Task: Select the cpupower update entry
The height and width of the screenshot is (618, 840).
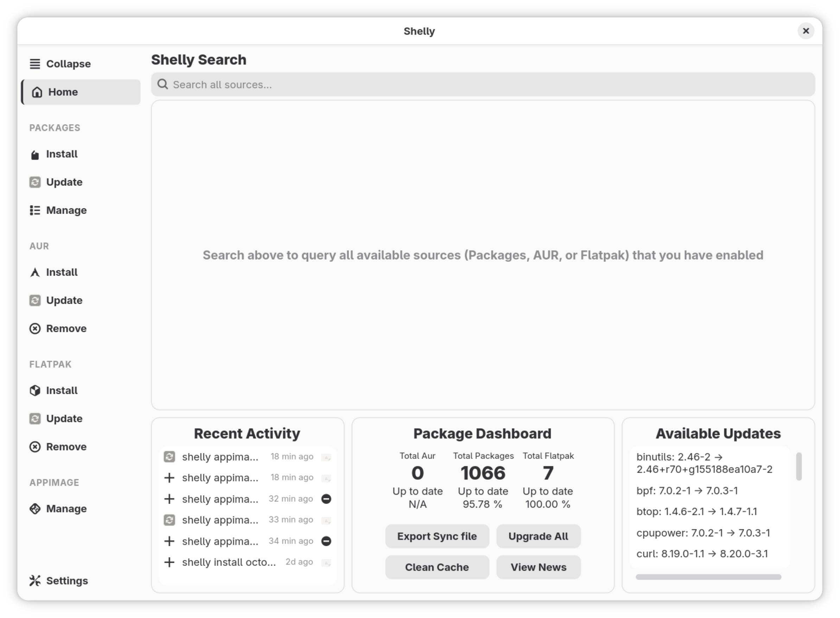Action: [703, 533]
